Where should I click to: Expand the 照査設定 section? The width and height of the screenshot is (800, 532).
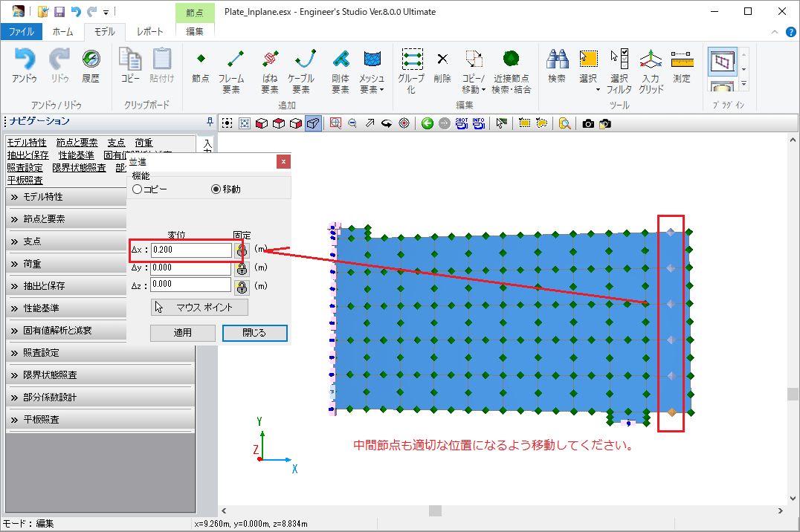[x=100, y=352]
